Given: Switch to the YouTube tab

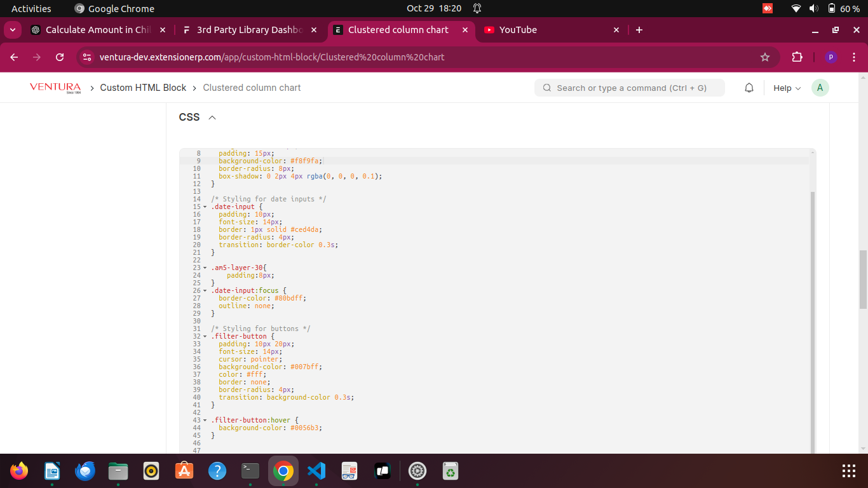Looking at the screenshot, I should 552,30.
